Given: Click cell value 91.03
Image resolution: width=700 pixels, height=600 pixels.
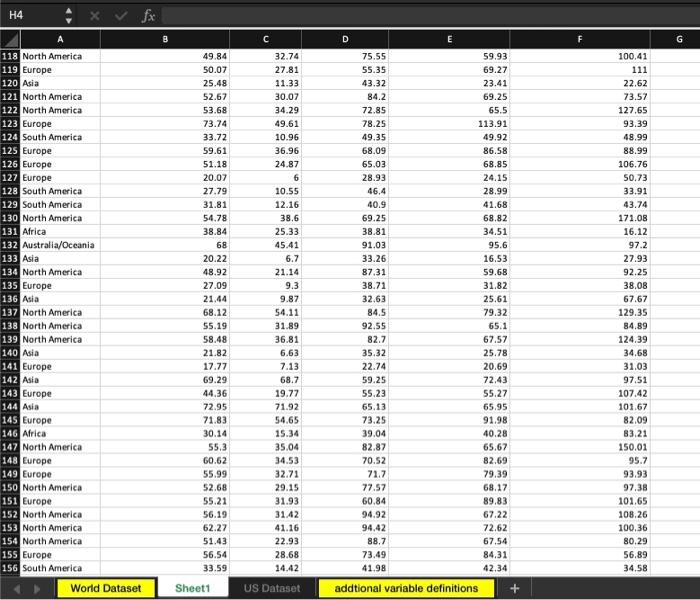Looking at the screenshot, I should coord(345,245).
